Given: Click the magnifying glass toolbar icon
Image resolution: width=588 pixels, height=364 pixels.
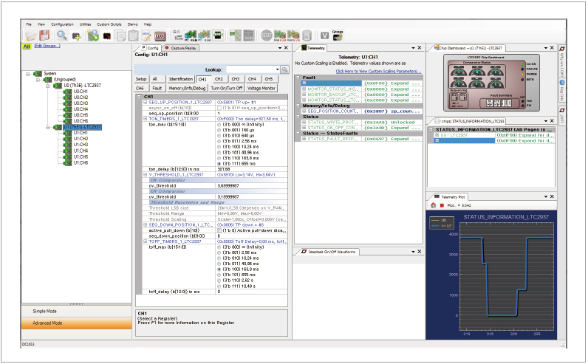Looking at the screenshot, I should [61, 35].
